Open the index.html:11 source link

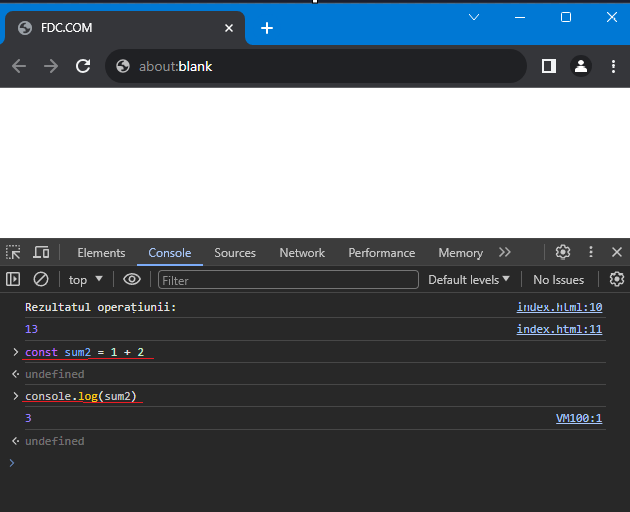click(559, 329)
